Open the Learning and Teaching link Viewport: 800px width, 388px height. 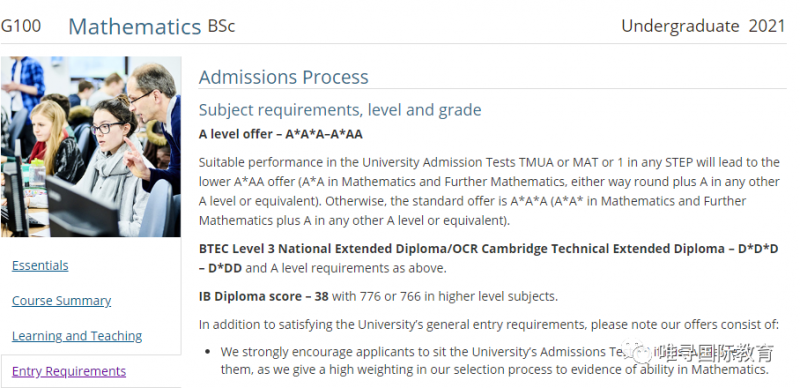point(77,336)
